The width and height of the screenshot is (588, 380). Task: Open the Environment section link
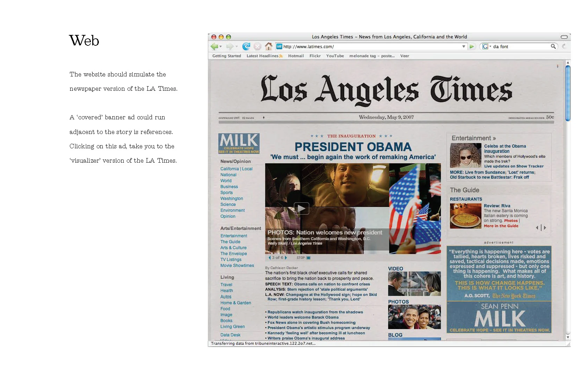click(x=232, y=210)
